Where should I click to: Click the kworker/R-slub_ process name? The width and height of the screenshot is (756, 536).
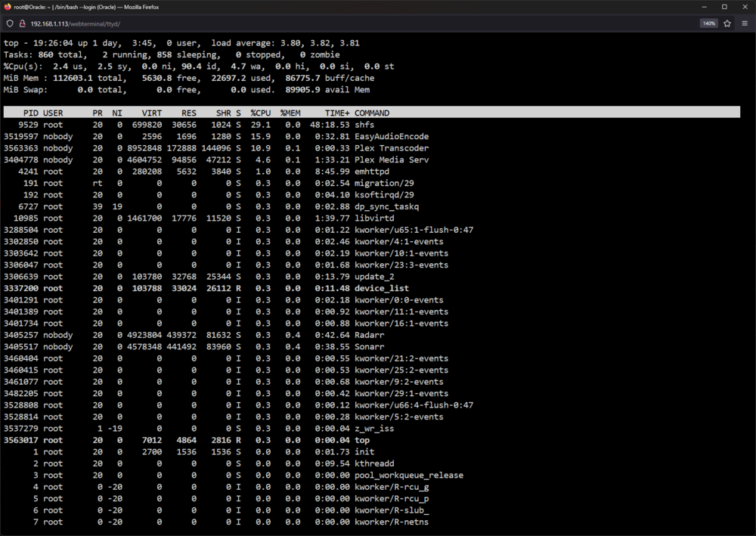coord(392,510)
